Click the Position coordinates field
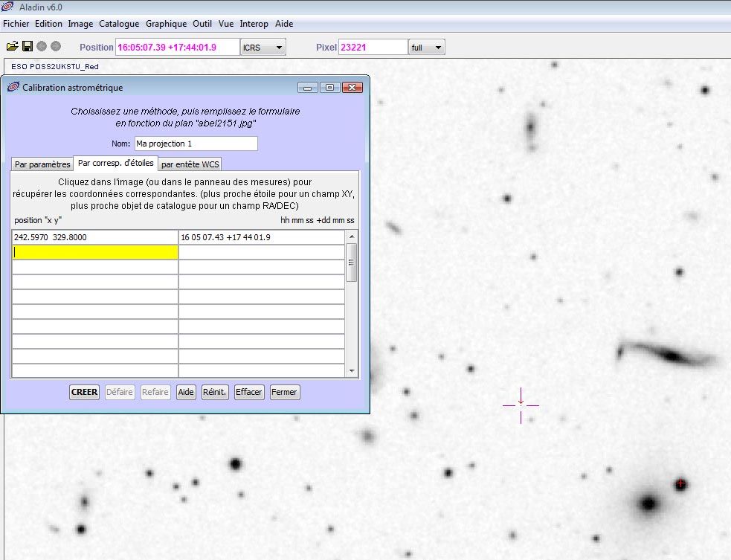 click(177, 47)
